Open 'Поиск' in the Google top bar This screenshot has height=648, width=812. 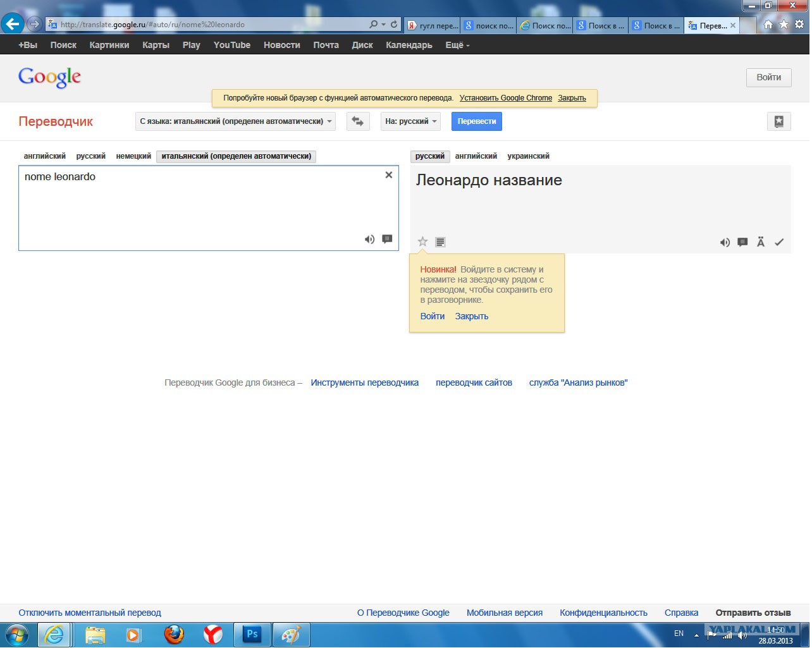point(63,45)
